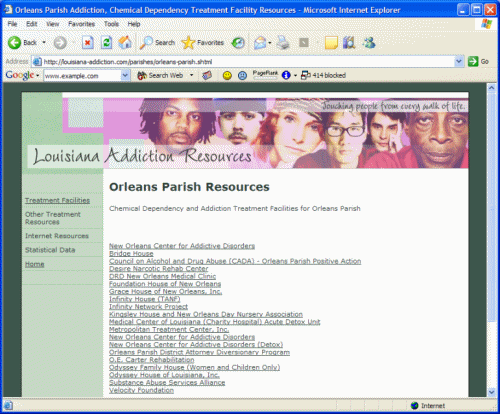Launch the Messenger people icon
The image size is (500, 414).
point(369,43)
